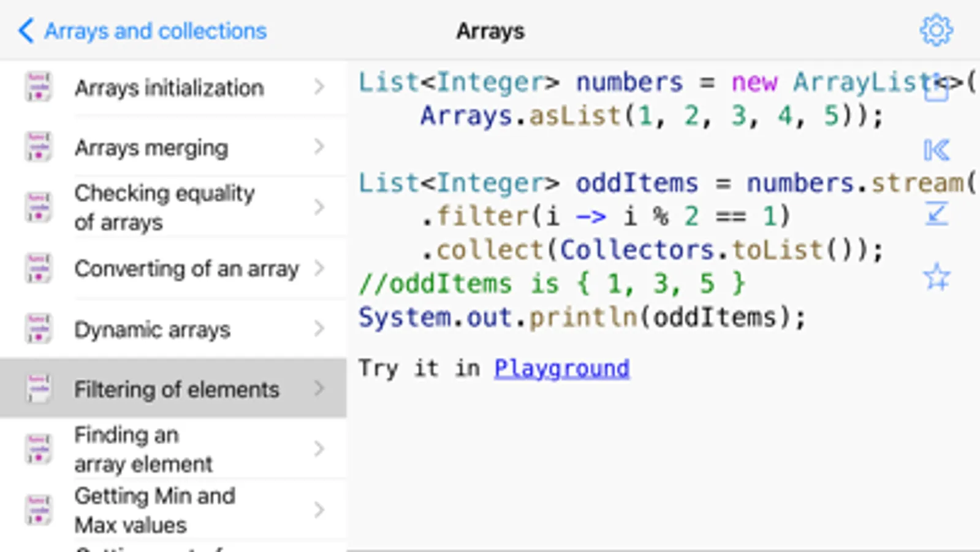The image size is (980, 552).
Task: Tap the chevron for Getting Min and Max values
Action: (319, 510)
